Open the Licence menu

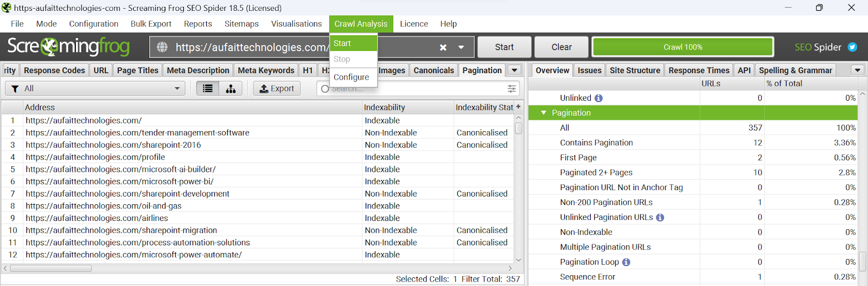[414, 24]
